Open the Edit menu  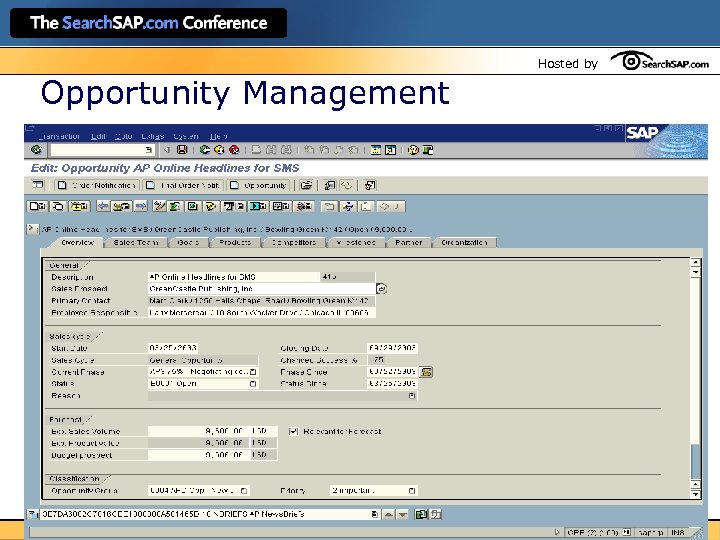98,136
